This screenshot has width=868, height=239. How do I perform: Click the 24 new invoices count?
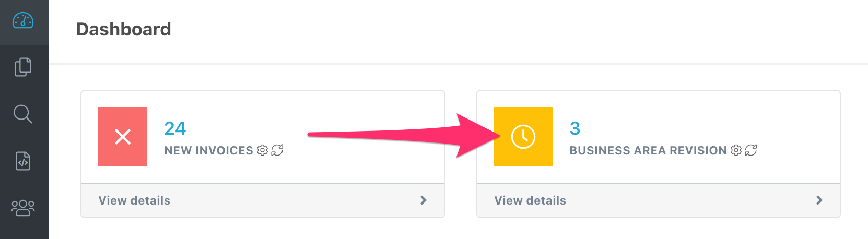point(175,128)
